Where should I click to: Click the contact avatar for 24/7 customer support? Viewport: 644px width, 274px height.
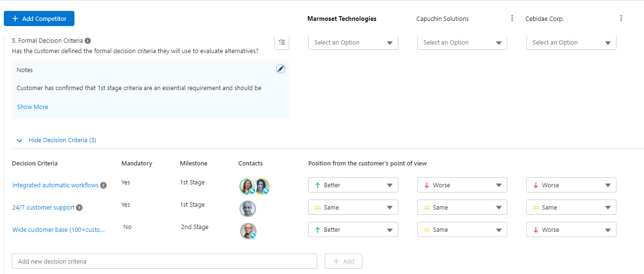(248, 209)
